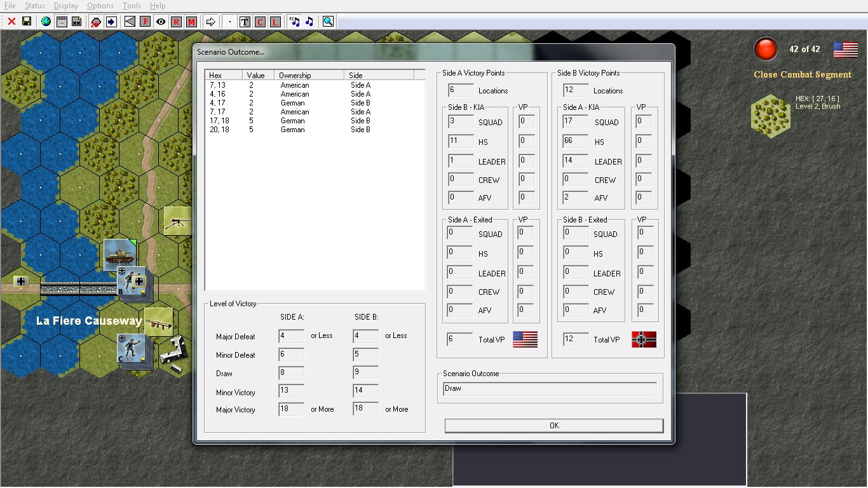Select the hex 4, 16 row

point(315,94)
